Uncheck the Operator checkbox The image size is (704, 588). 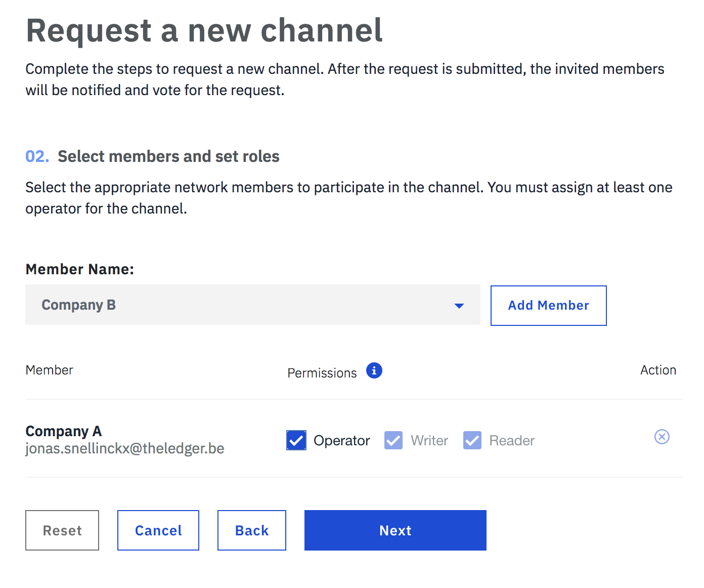(296, 440)
